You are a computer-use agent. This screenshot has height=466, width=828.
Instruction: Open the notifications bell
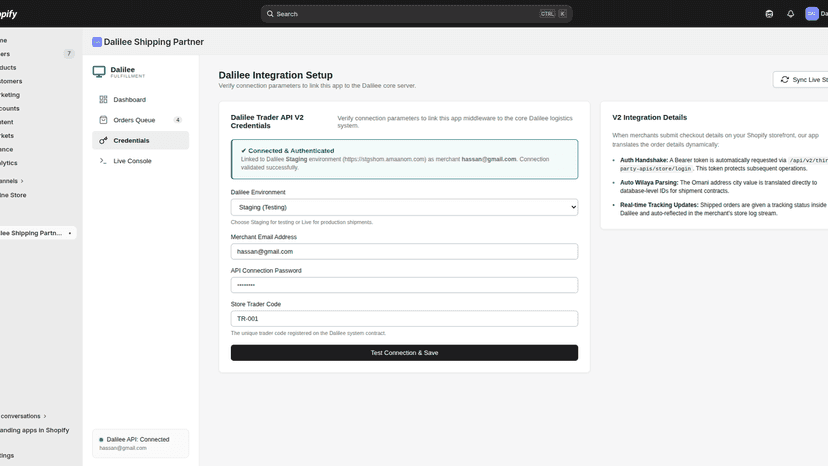tap(790, 14)
